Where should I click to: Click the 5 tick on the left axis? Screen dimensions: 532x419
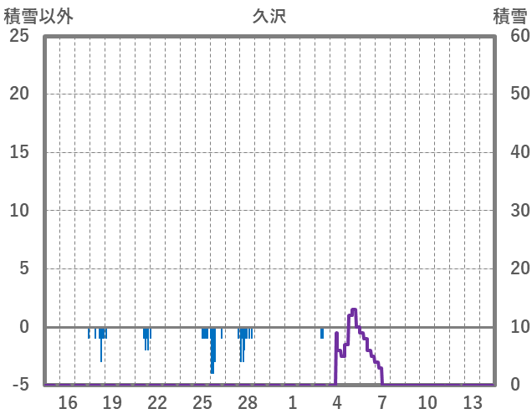point(24,268)
